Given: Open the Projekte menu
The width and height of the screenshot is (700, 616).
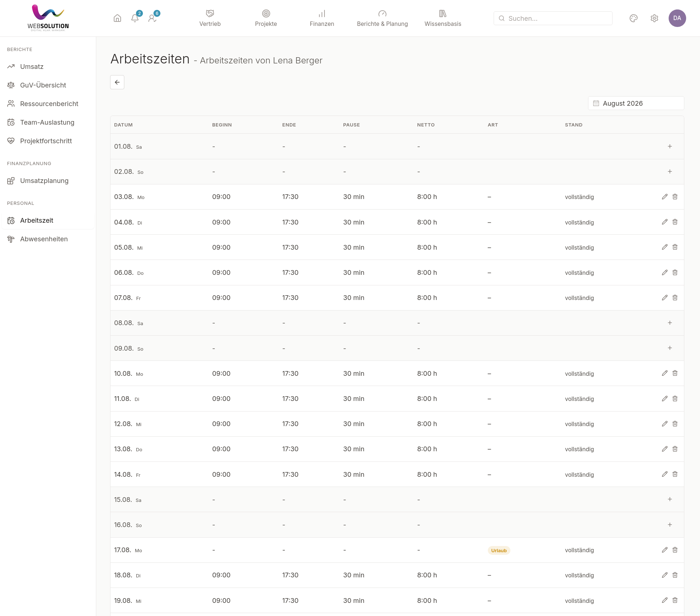Looking at the screenshot, I should coord(266,18).
